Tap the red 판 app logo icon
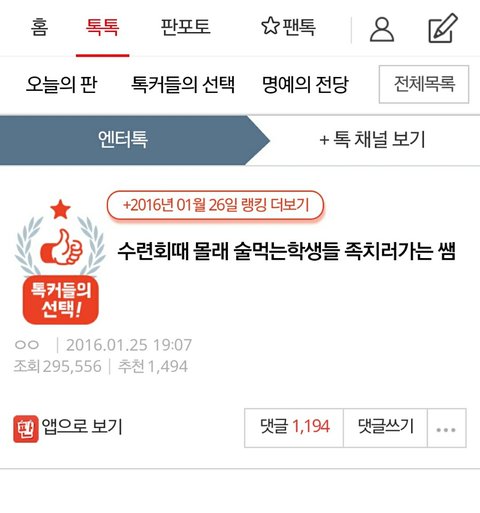Image resolution: width=480 pixels, height=513 pixels. (26, 429)
